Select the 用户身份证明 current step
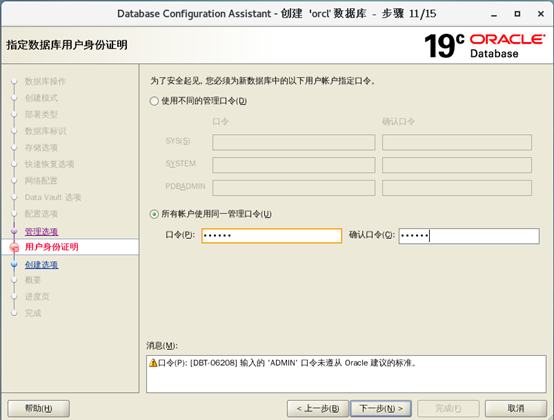The height and width of the screenshot is (420, 554). point(52,247)
